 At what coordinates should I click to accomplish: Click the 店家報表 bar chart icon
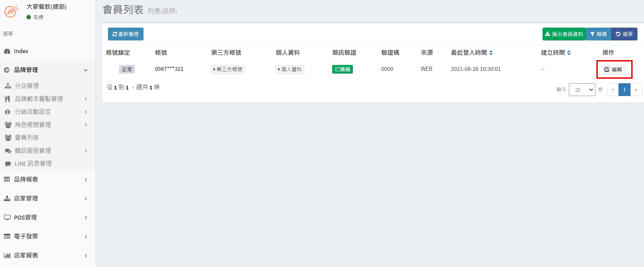(x=7, y=256)
